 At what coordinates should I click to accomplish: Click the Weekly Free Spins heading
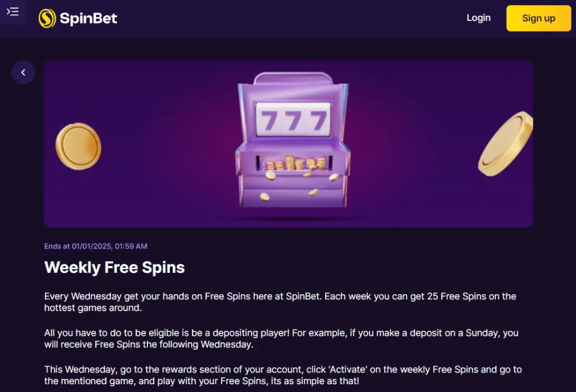coord(114,267)
